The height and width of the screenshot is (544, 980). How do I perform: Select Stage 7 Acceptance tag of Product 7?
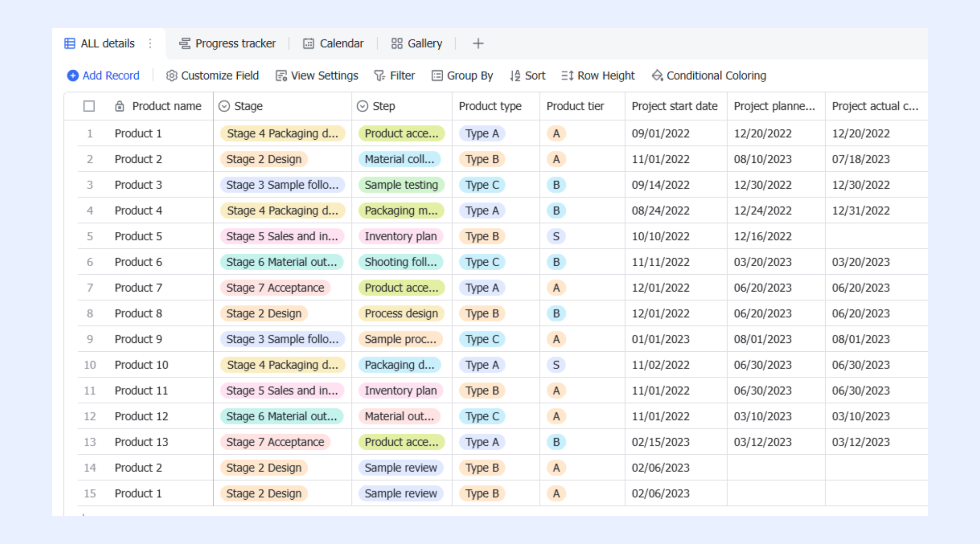[275, 288]
